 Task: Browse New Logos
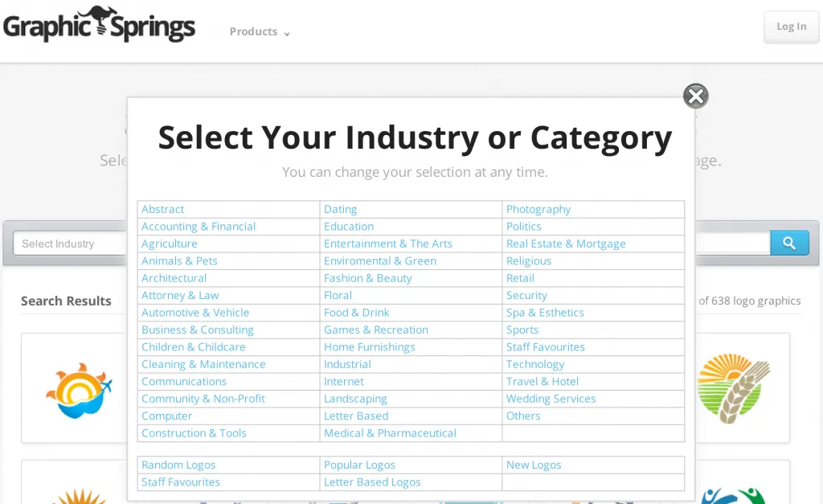[534, 465]
